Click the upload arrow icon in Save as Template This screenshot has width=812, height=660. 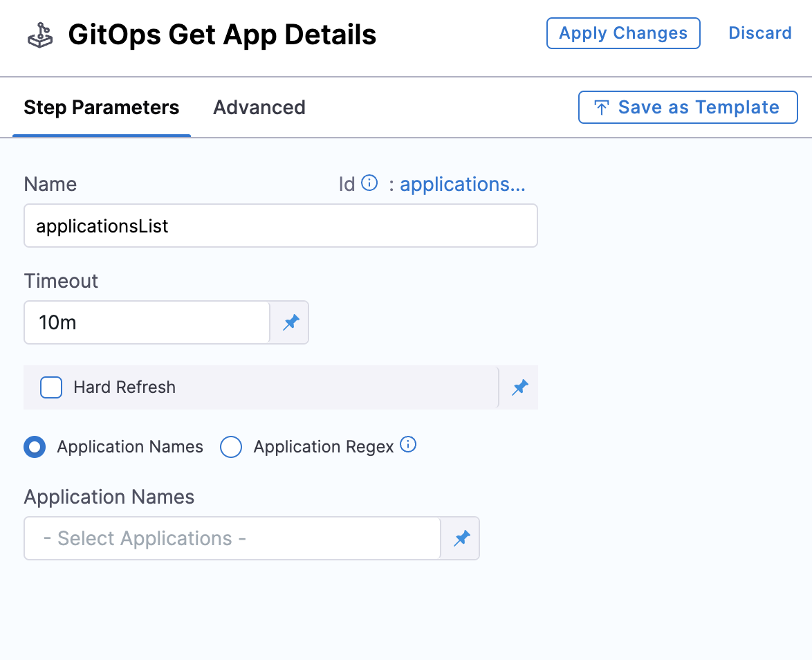[x=602, y=107]
